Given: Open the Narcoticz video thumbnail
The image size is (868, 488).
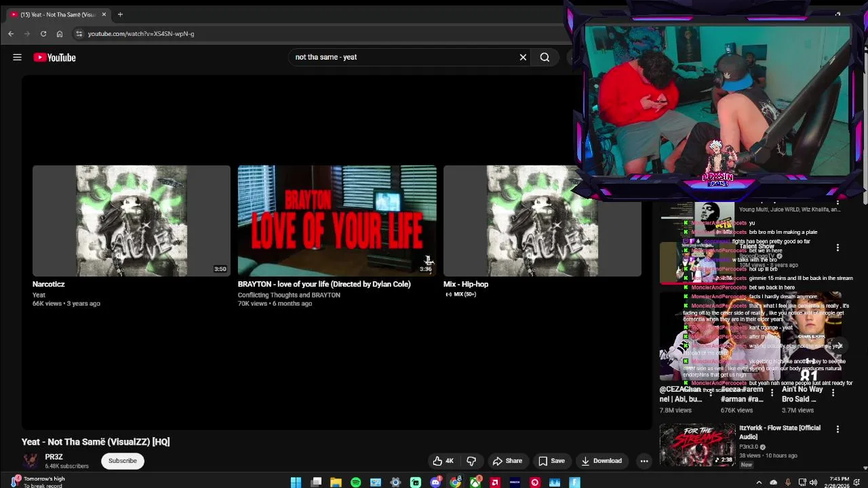Looking at the screenshot, I should point(132,221).
